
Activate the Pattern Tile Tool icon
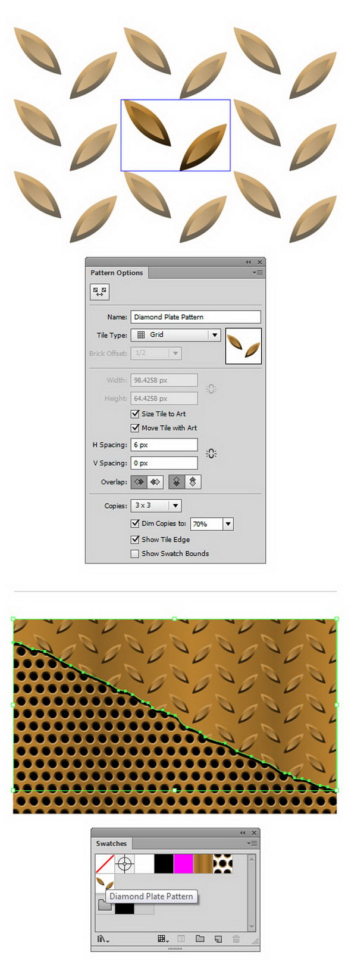(x=99, y=292)
